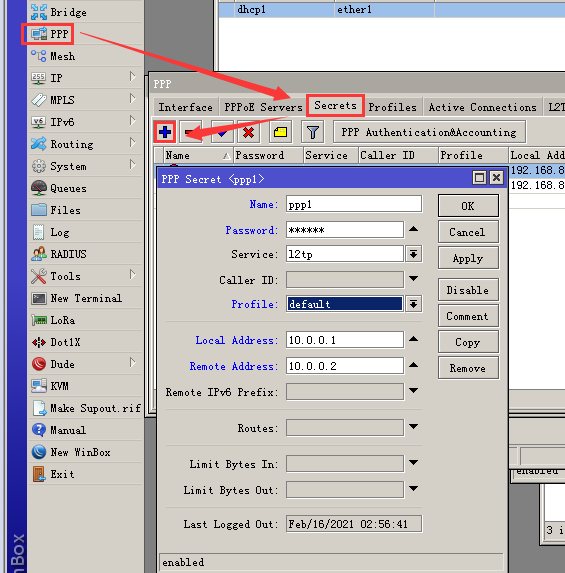Click into the Local Address field
Screen dimensions: 565x573
pyautogui.click(x=345, y=340)
